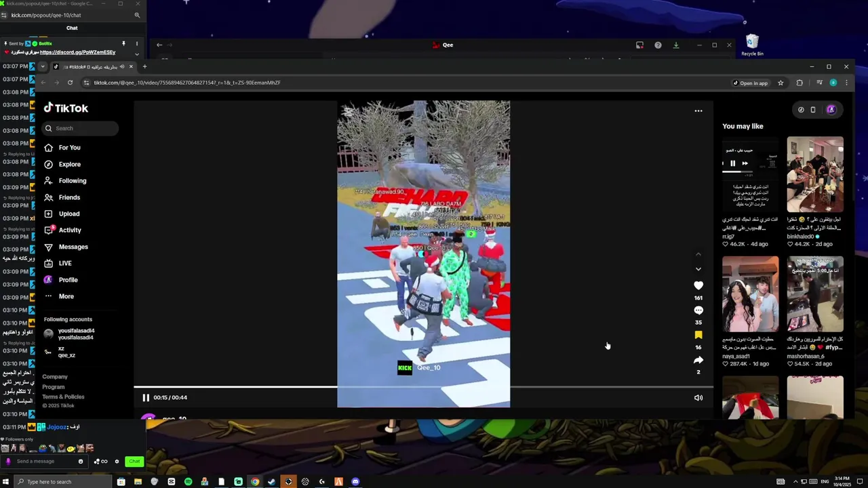Click the zoom magnifier in Kick popout address bar
Image resolution: width=868 pixels, height=488 pixels.
(137, 15)
